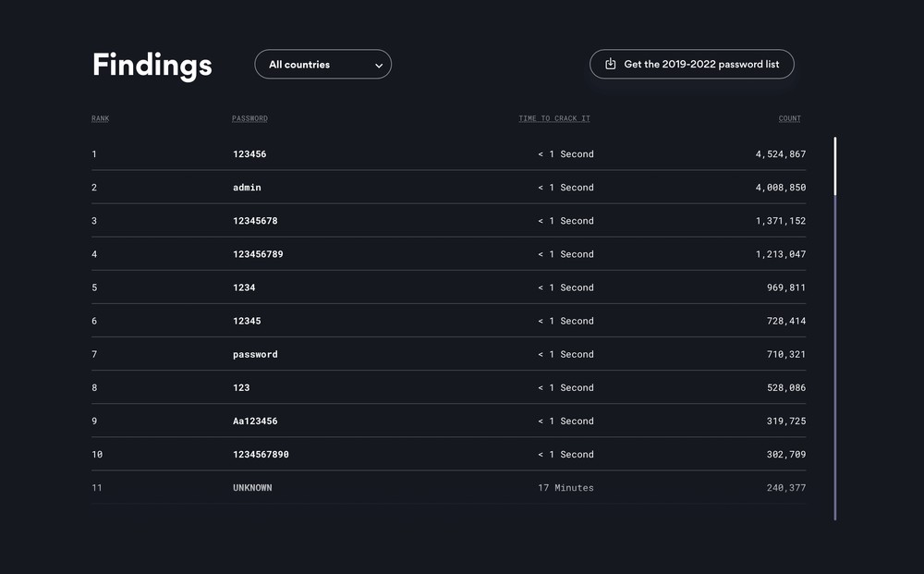This screenshot has height=574, width=924.
Task: Click the table's vertical scrollbar thumb
Action: pyautogui.click(x=835, y=166)
